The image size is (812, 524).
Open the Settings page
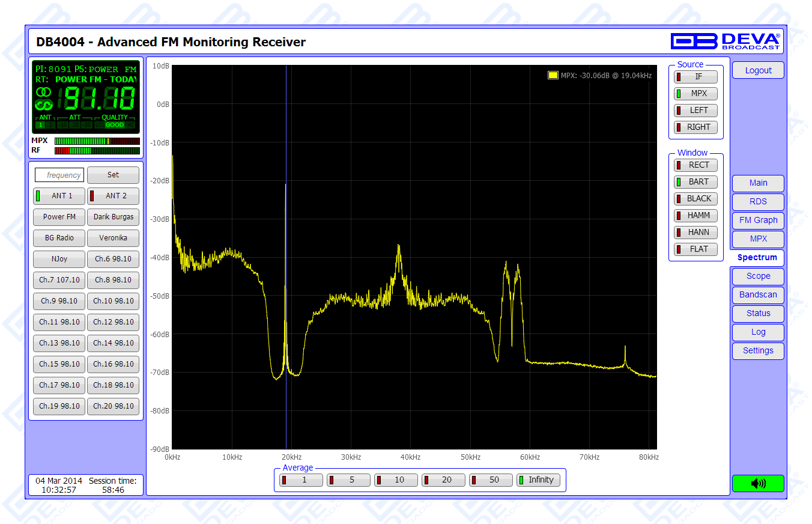758,351
